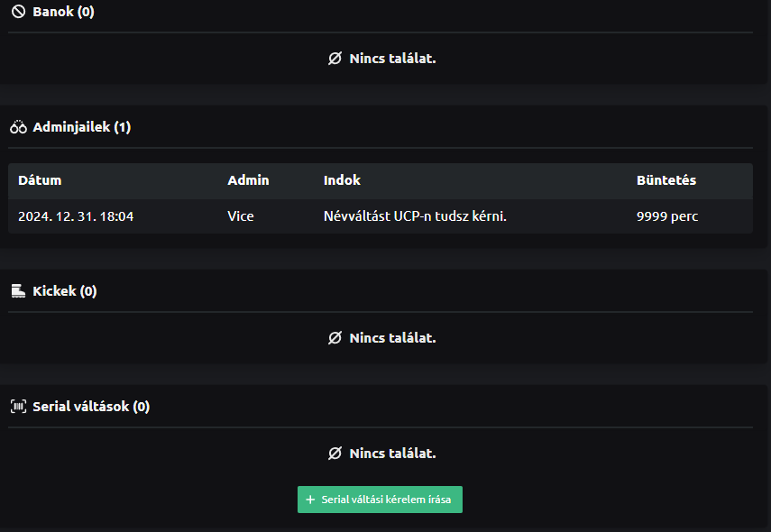Click the admin name Vice in the table

coord(241,216)
